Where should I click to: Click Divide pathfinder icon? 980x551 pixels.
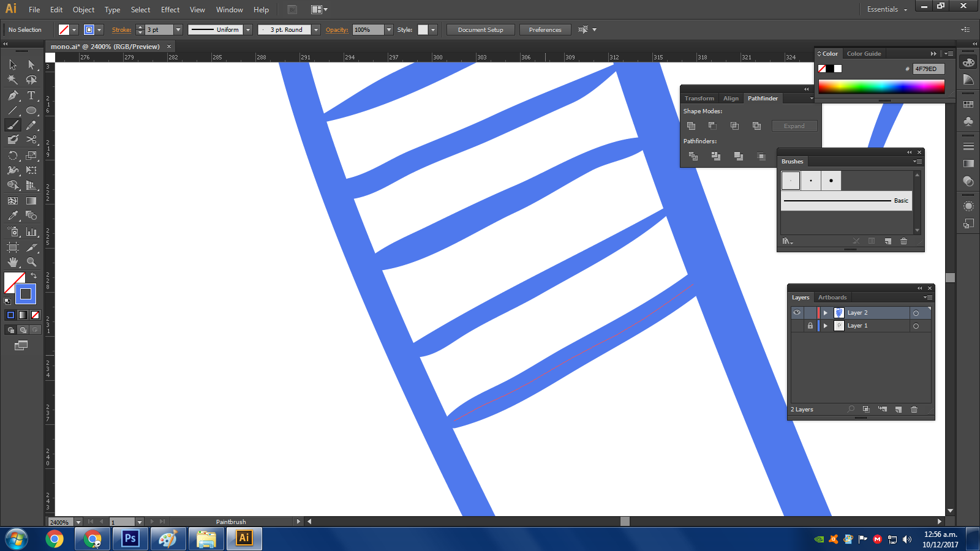coord(693,156)
